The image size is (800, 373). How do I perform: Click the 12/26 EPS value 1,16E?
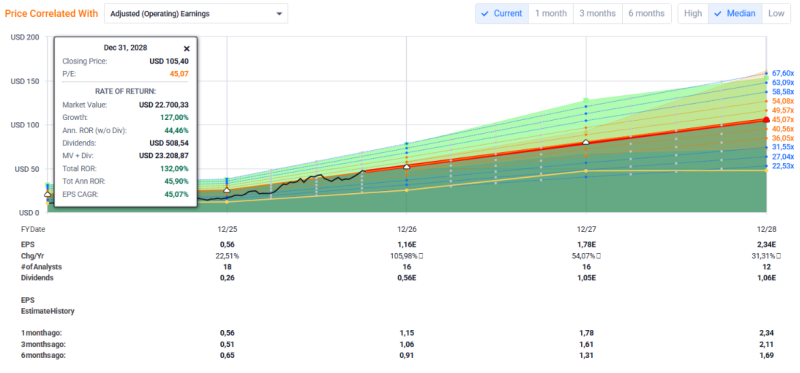(x=407, y=246)
